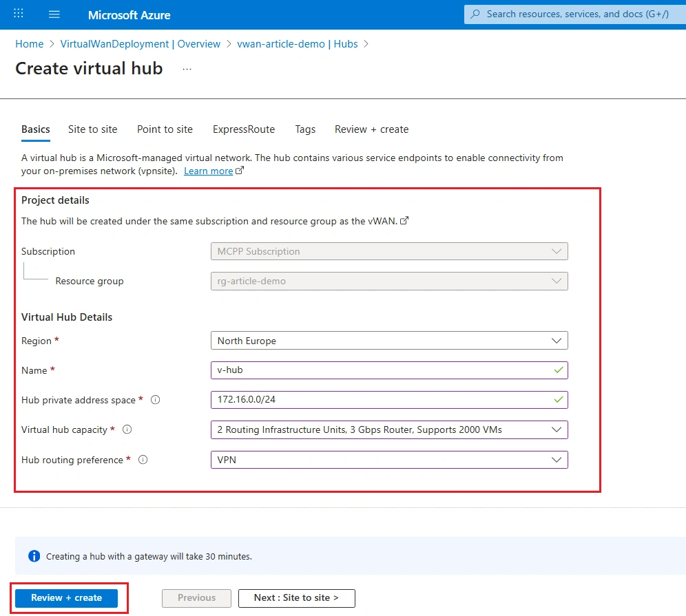
Task: Focus the Search resources, services, and docs box
Action: 575,14
